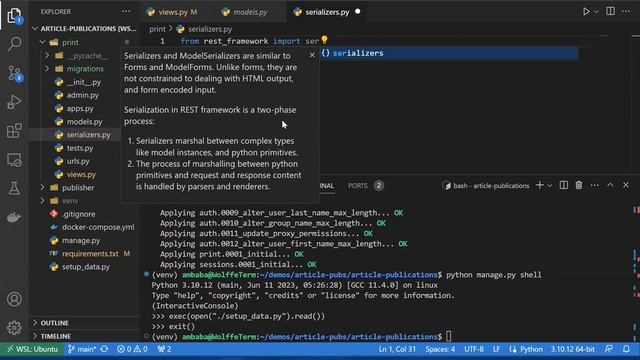Image resolution: width=640 pixels, height=360 pixels.
Task: Open run options dropdown arrow
Action: 596,12
